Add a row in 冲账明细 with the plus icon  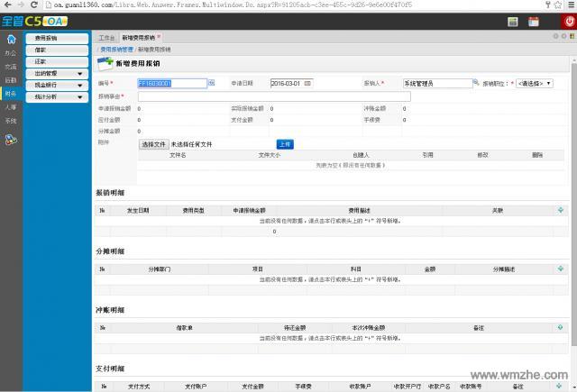562,326
